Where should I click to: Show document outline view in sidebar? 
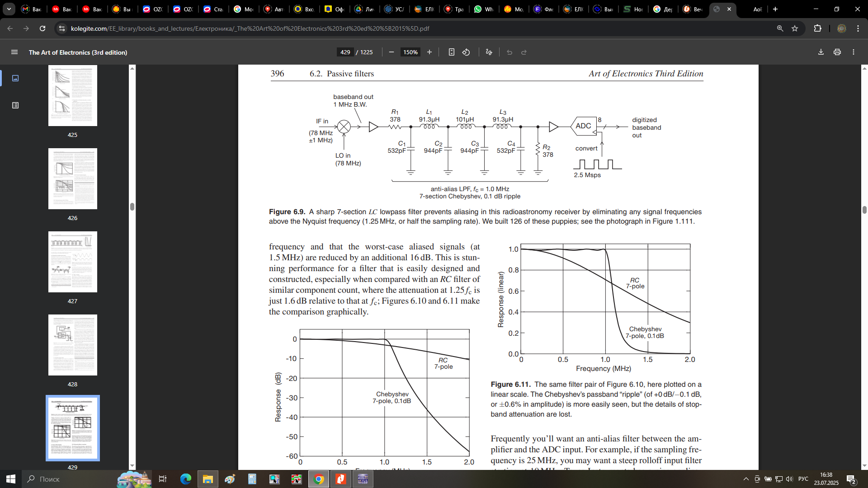15,105
